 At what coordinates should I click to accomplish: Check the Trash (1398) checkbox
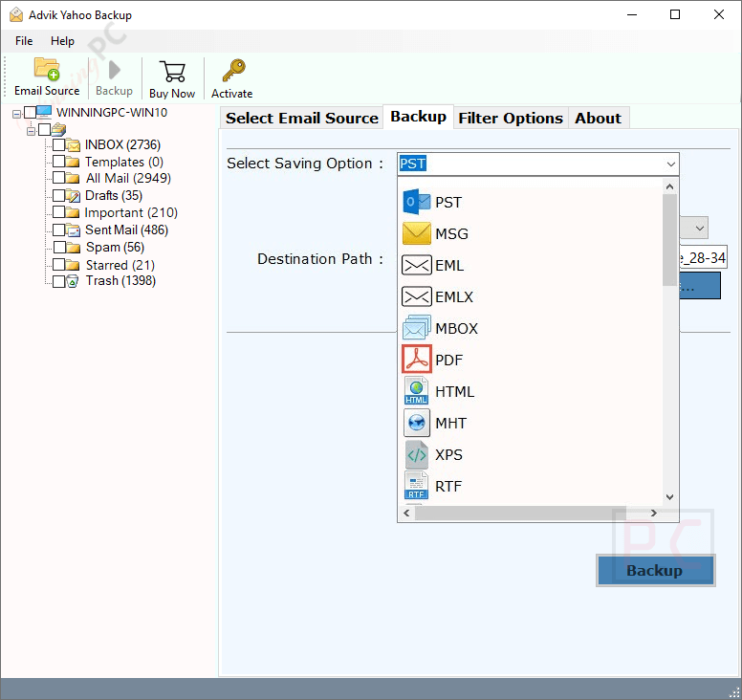click(x=58, y=281)
